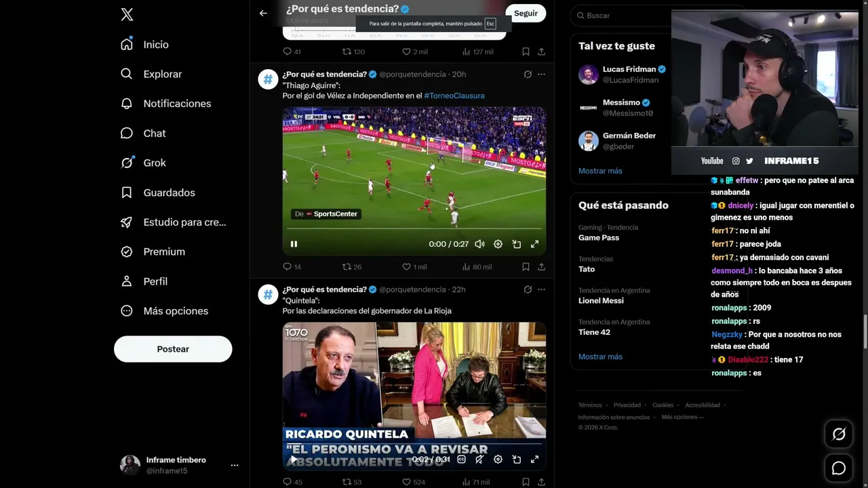
Task: View analytics showing 80 mil views
Action: [x=477, y=267]
